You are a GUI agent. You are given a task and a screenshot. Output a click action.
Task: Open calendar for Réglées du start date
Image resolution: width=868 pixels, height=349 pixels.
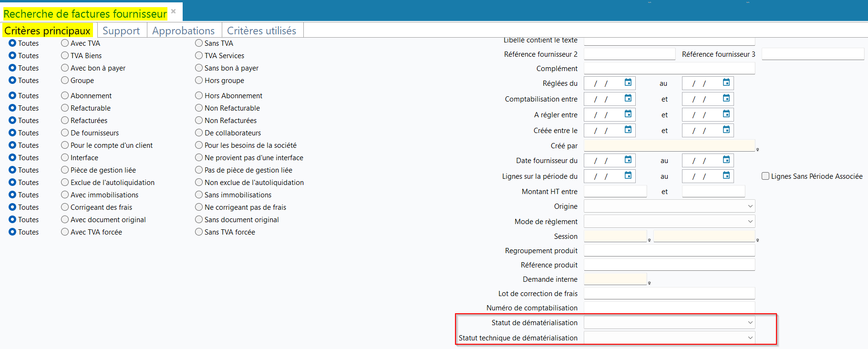pyautogui.click(x=628, y=82)
